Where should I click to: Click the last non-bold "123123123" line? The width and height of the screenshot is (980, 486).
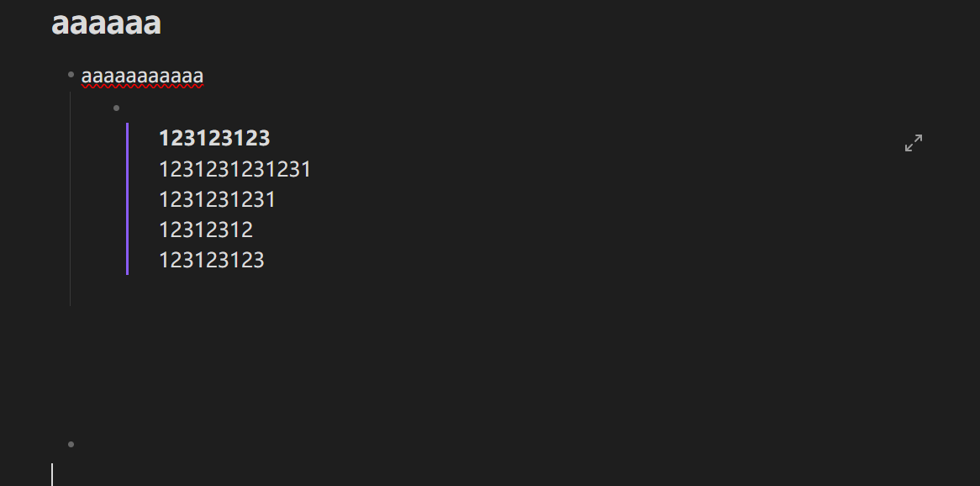[212, 260]
